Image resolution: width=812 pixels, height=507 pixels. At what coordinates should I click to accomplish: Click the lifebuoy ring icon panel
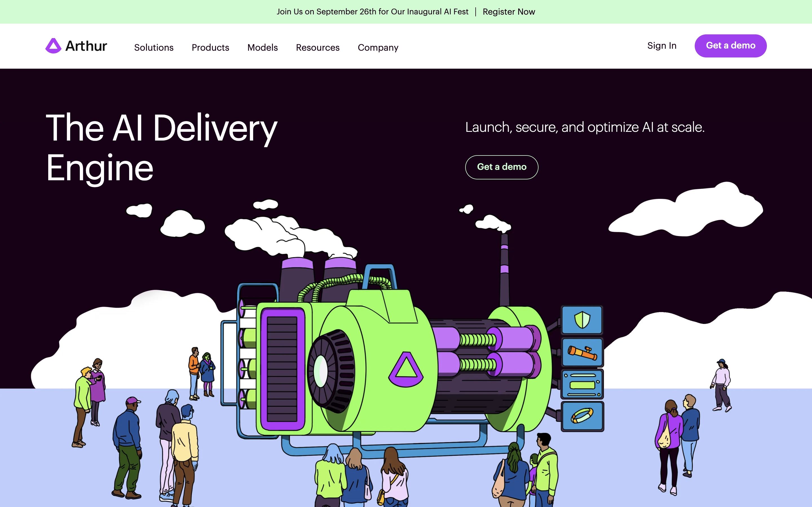[x=582, y=416]
